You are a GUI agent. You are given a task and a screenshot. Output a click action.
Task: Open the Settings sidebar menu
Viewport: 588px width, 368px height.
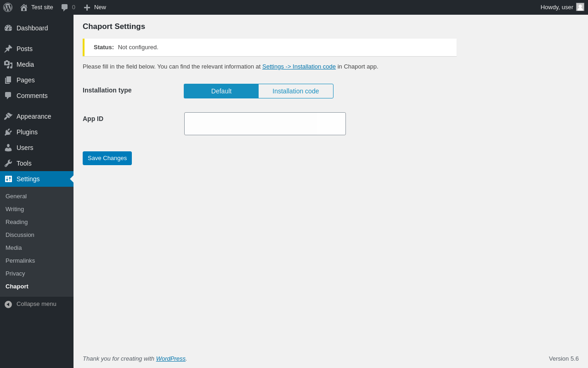(28, 179)
